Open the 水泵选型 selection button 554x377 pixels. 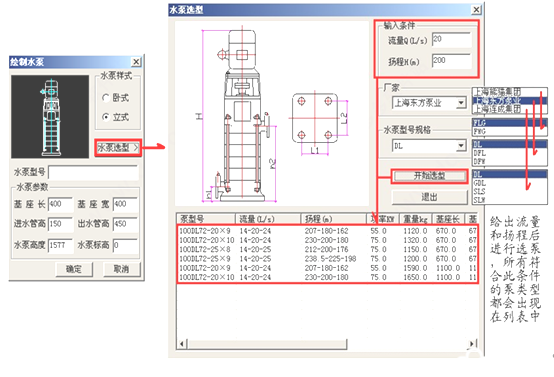[118, 148]
